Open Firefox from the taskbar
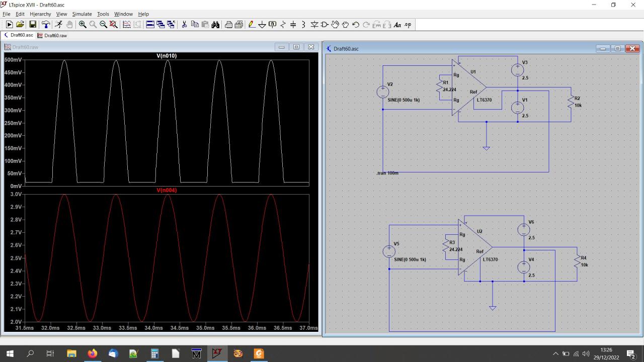The image size is (644, 362). [x=93, y=353]
